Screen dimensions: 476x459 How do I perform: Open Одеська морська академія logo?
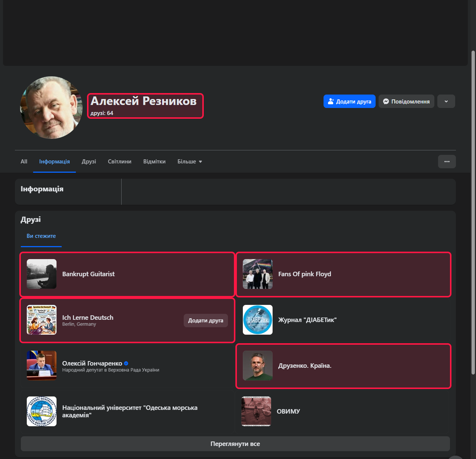click(42, 411)
